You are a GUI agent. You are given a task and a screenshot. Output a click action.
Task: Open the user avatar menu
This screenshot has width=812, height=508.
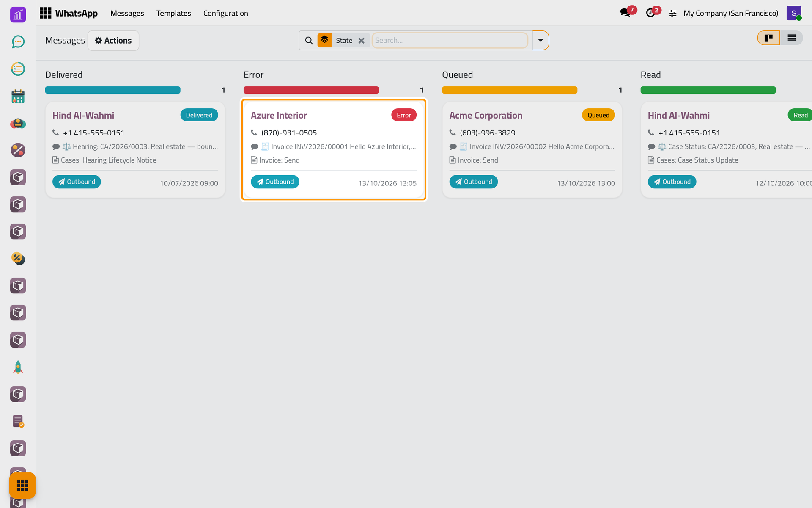pos(794,13)
